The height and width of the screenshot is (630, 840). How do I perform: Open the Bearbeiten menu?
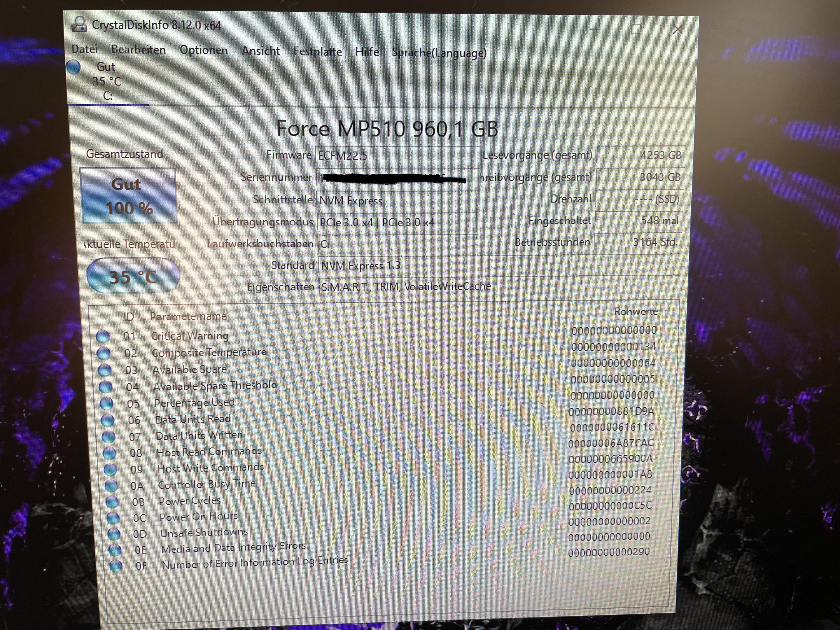point(138,50)
